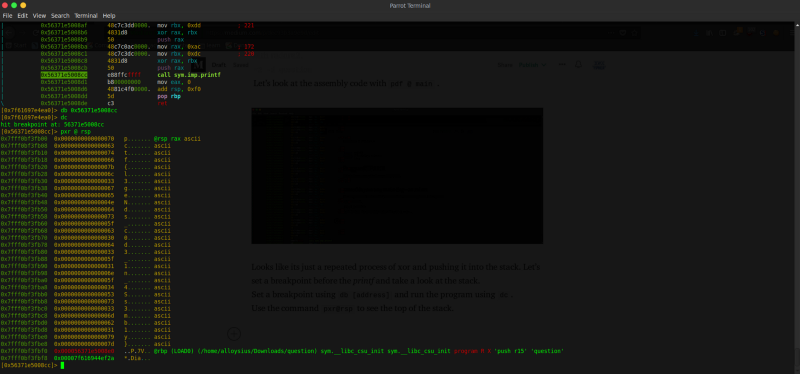Screen dimensions: 800x374
Task: Expand the Publish dropdown arrow
Action: point(543,65)
